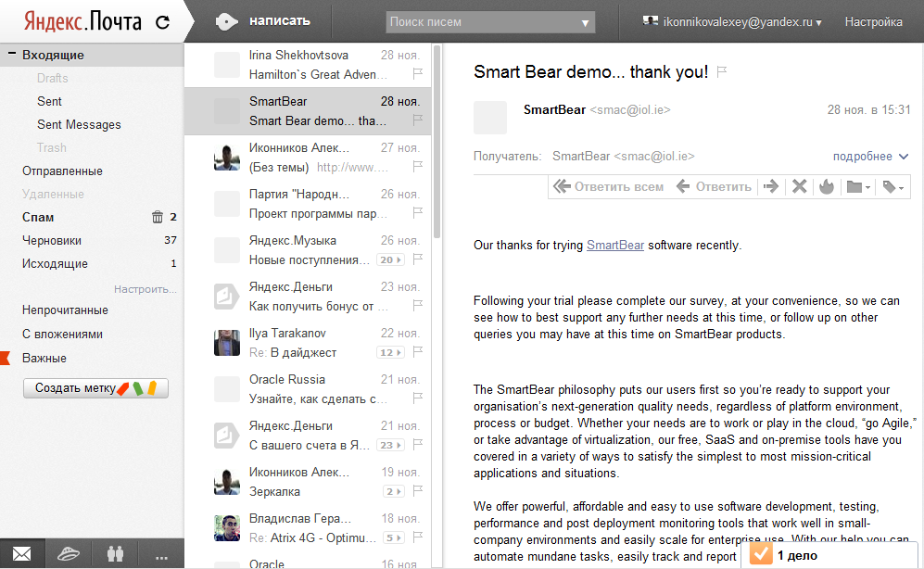
Task: Open the contacts people icon
Action: 115,553
